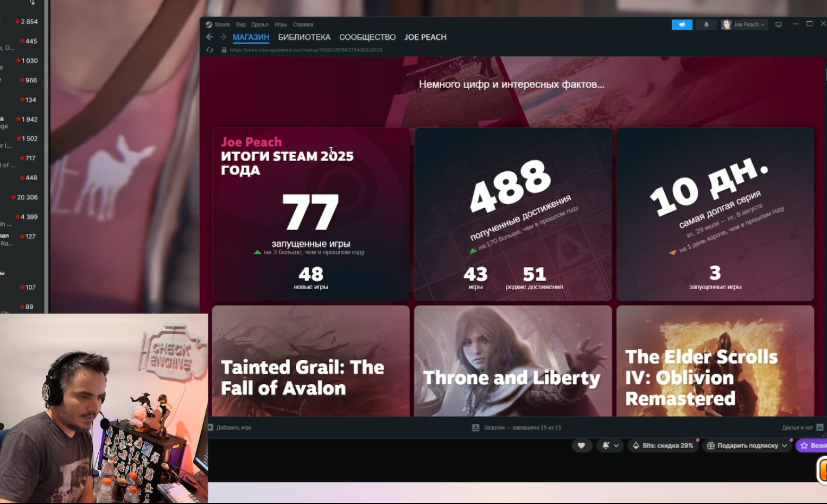This screenshot has width=827, height=504.
Task: Open Steam notifications bell
Action: coord(706,24)
